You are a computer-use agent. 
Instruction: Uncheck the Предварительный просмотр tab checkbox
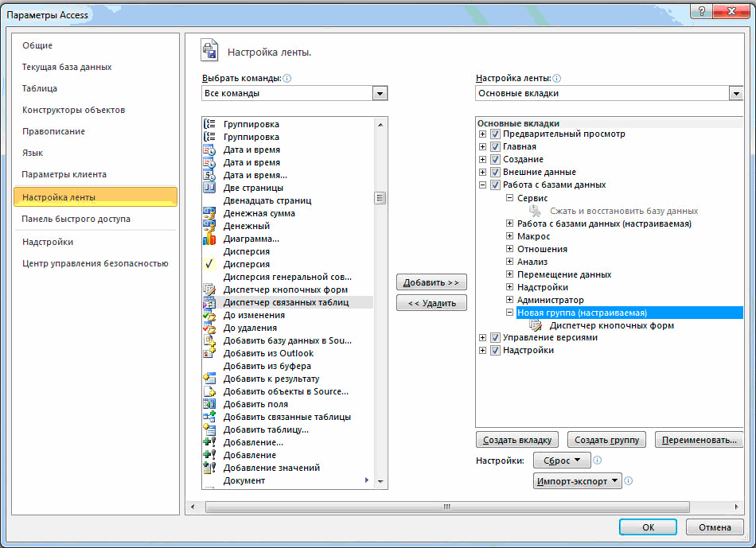coord(495,134)
